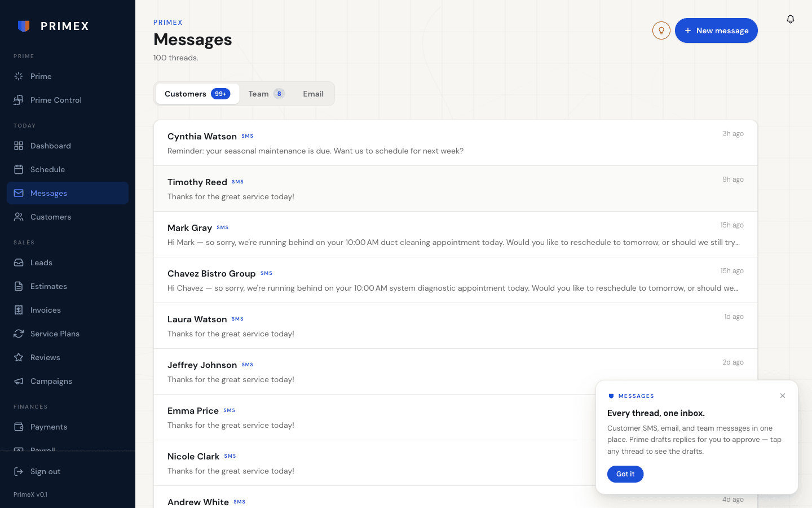Go to Prime Control in sidebar
The width and height of the screenshot is (812, 508).
pos(68,100)
